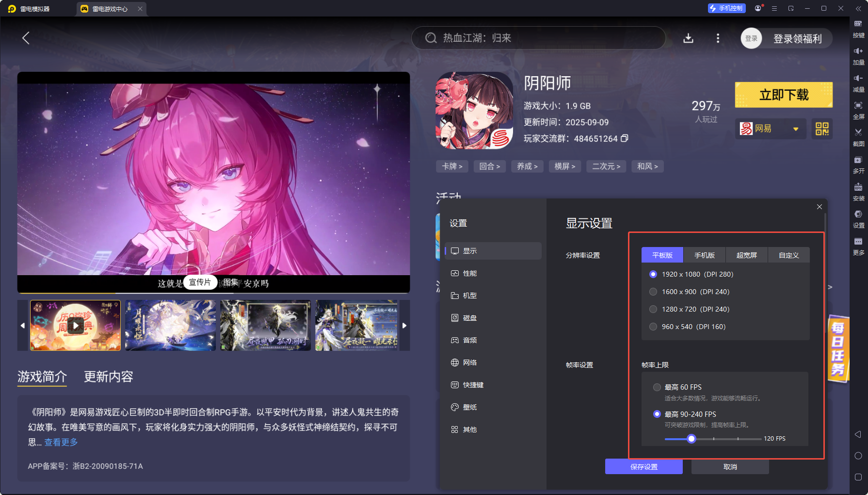Open the 磁盘 settings section
Image resolution: width=868 pixels, height=495 pixels.
493,318
